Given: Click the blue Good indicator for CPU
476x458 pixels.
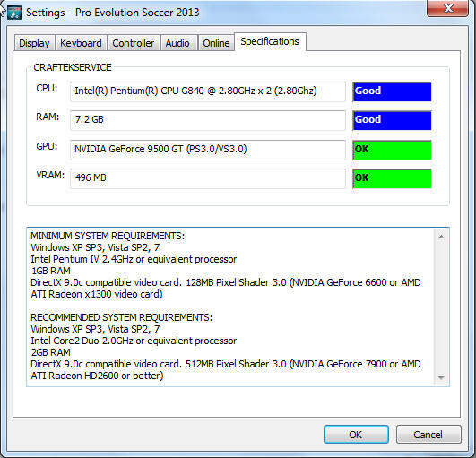Looking at the screenshot, I should 392,91.
